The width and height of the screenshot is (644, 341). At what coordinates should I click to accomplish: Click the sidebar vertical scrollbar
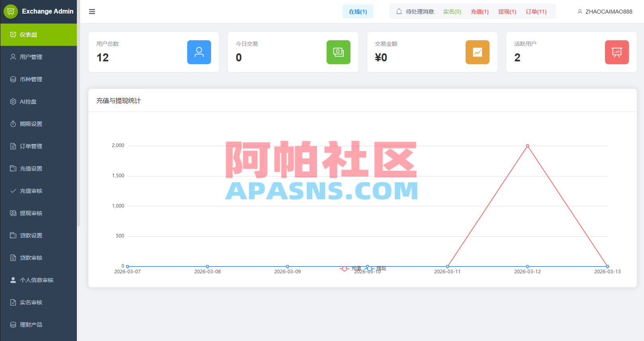coord(78,114)
